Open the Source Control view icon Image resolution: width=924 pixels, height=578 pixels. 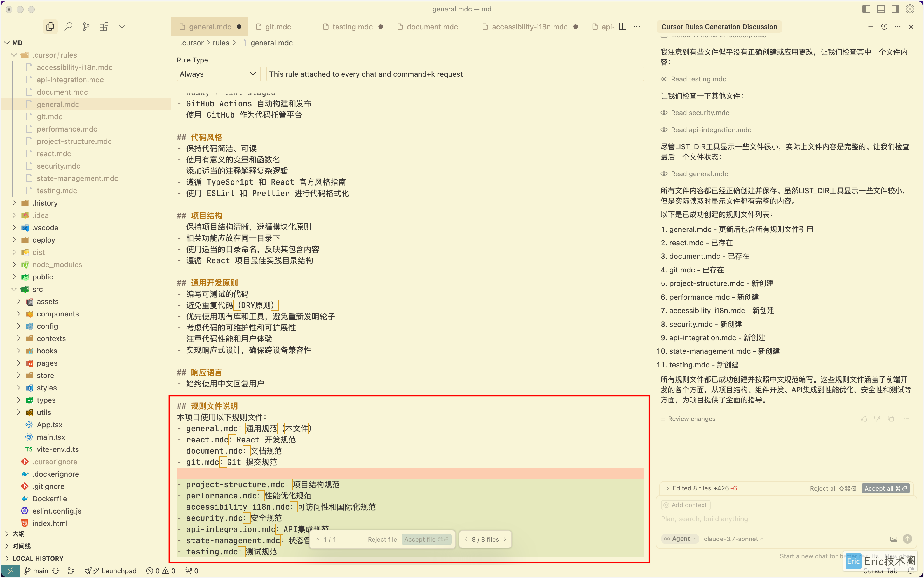86,26
